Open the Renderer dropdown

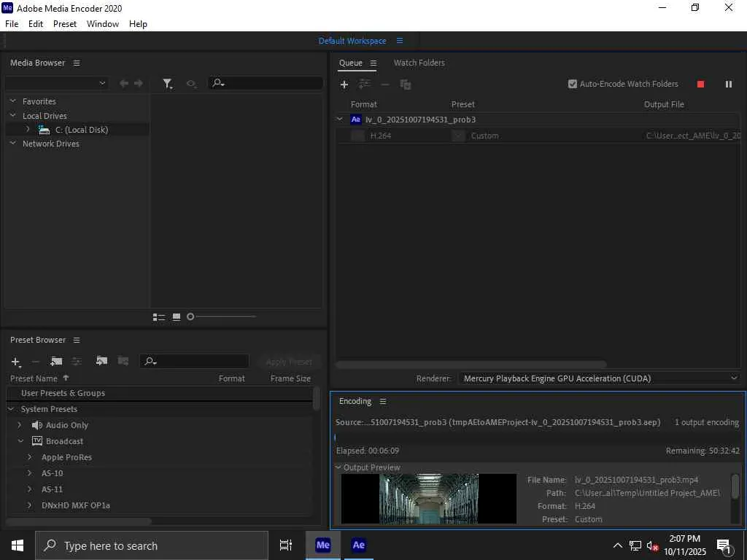coord(600,378)
